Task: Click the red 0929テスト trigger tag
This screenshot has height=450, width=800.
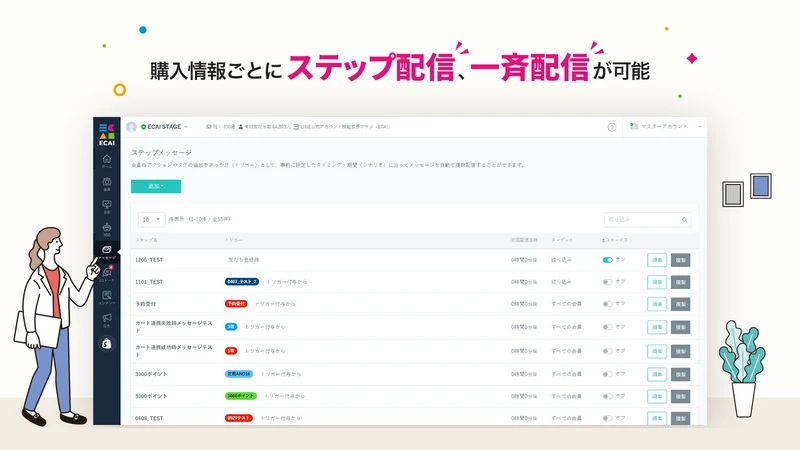Action: point(239,418)
